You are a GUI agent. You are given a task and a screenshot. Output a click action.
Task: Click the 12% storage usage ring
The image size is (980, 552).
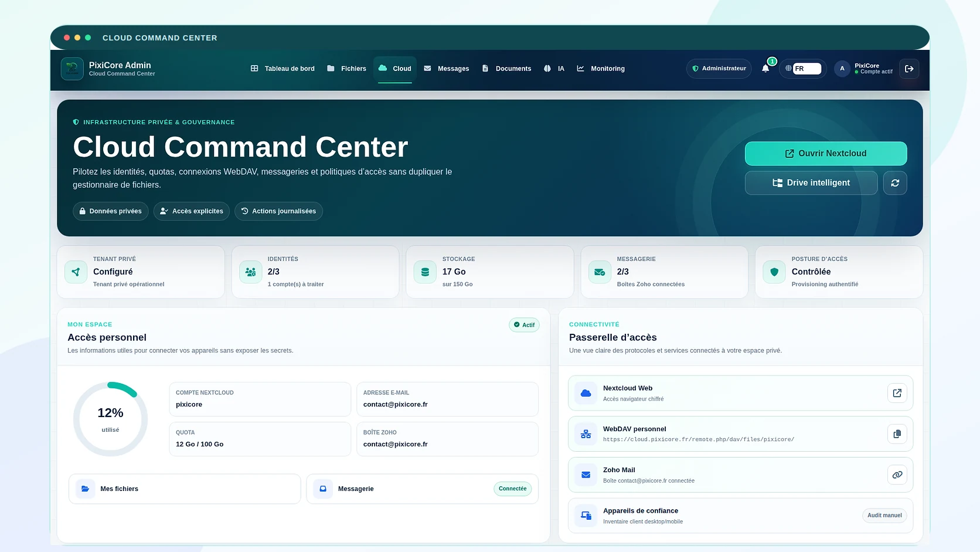pyautogui.click(x=110, y=419)
